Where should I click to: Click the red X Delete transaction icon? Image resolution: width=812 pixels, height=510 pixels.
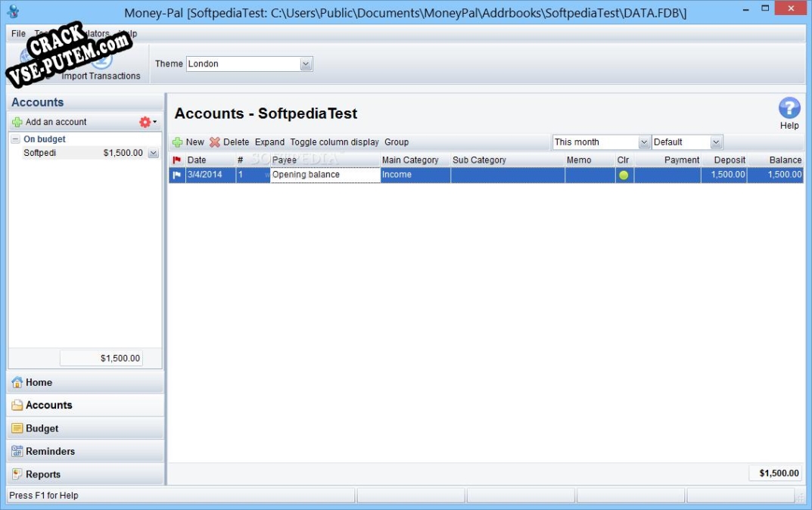coord(215,142)
